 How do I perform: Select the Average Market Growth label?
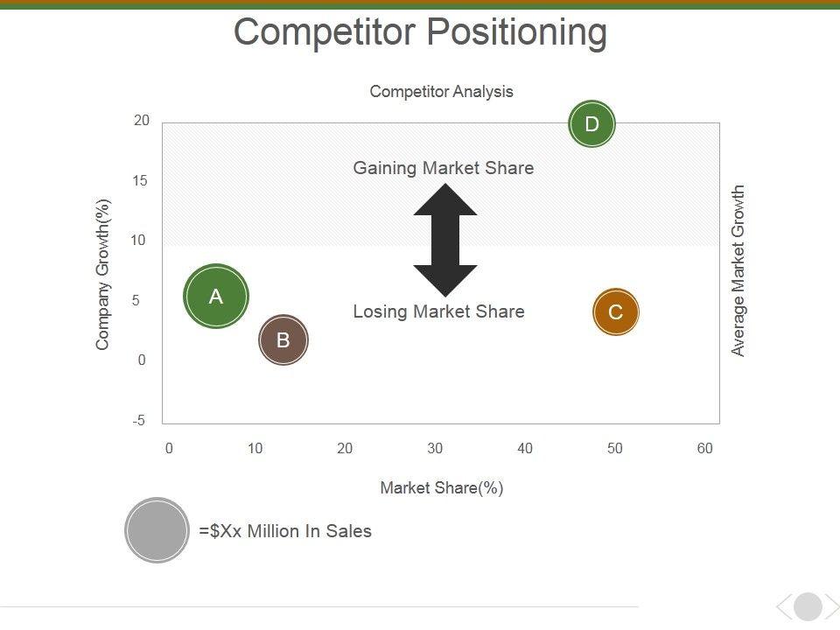click(x=738, y=270)
